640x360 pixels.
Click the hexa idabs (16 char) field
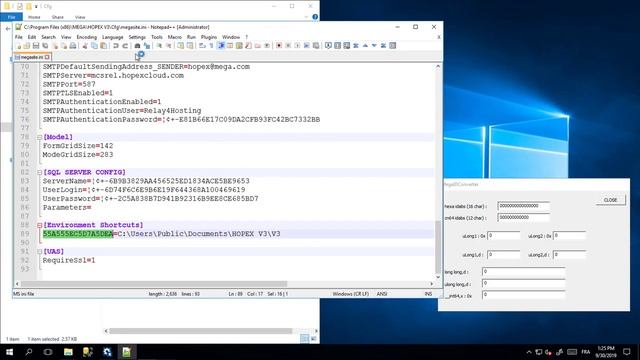click(x=524, y=206)
